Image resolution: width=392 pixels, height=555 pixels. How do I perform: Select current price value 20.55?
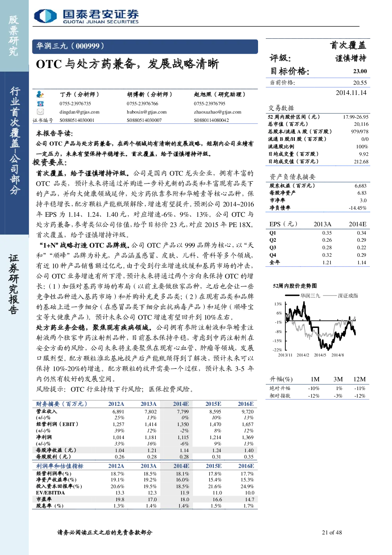360,83
